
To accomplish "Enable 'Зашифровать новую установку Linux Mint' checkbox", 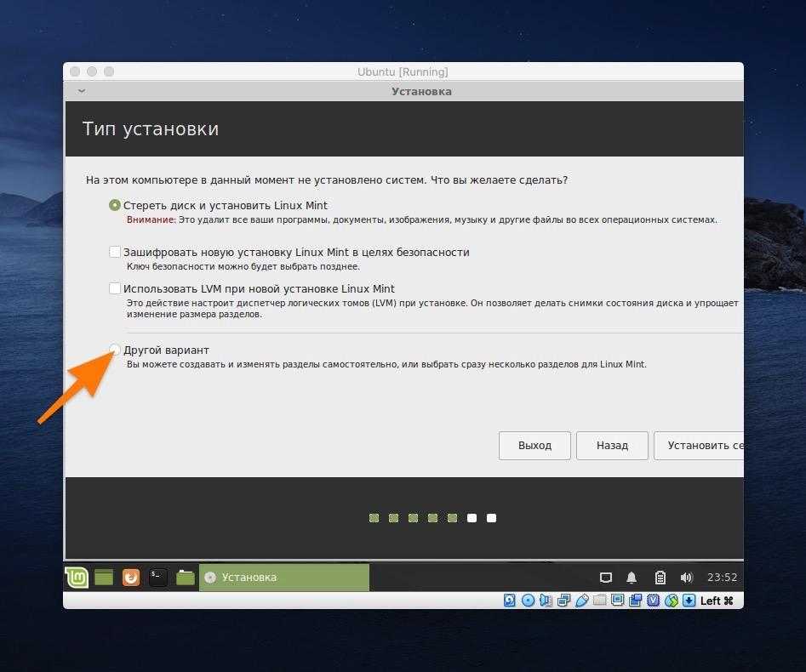I will (x=115, y=252).
